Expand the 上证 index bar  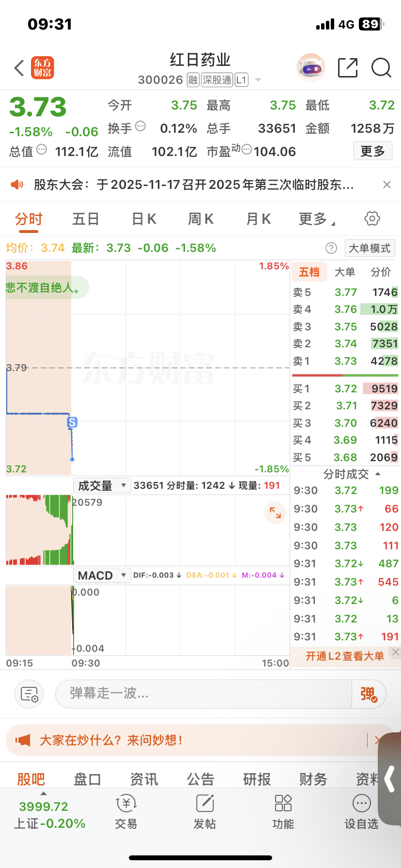pos(44,793)
